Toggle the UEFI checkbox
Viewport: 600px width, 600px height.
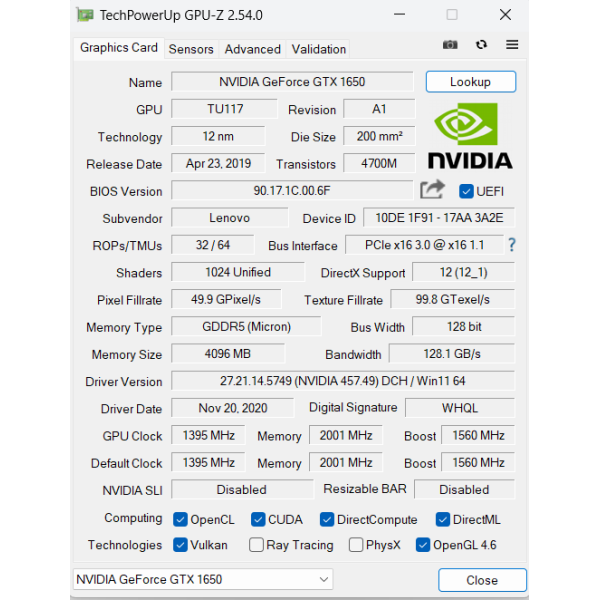coord(466,191)
